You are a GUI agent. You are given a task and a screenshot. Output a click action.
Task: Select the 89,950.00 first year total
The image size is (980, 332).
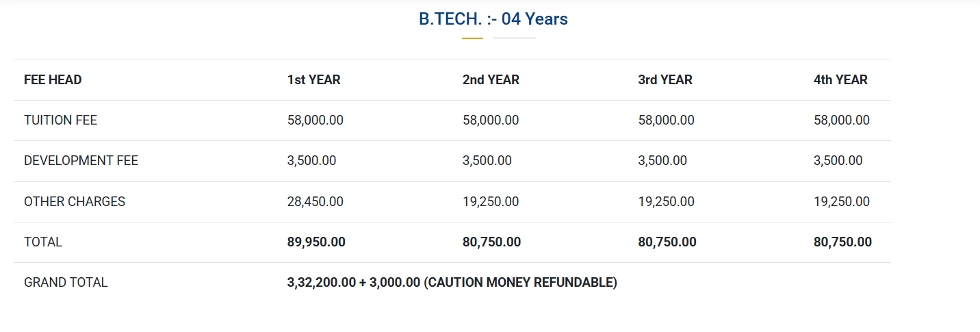click(x=316, y=242)
